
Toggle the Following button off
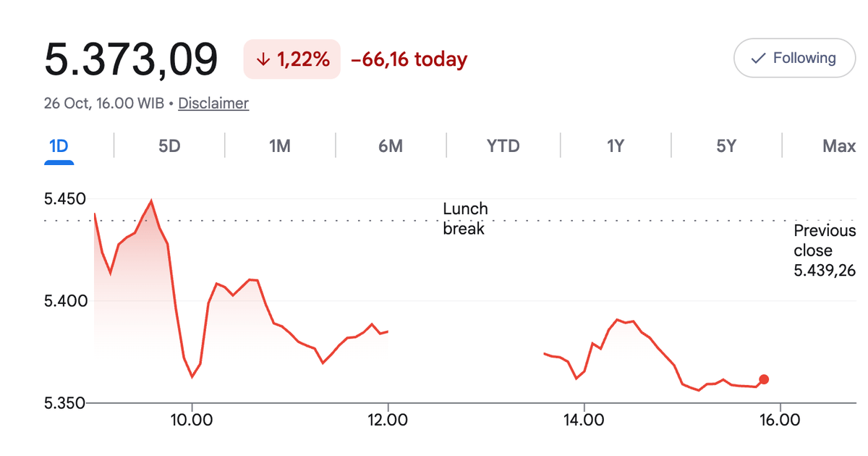click(x=794, y=58)
